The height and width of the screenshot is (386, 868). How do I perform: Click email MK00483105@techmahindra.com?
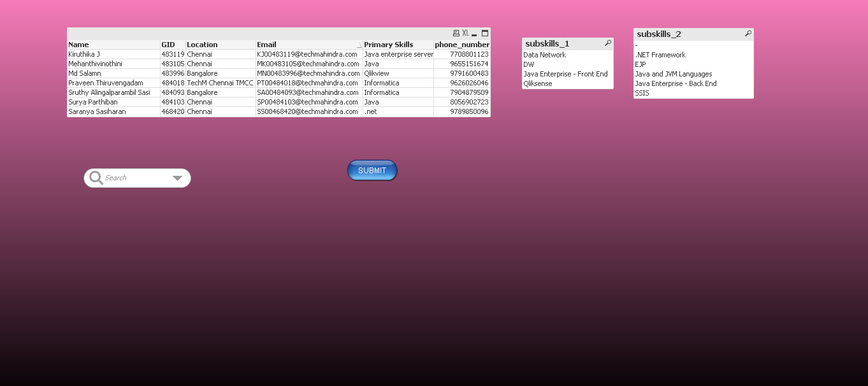[309, 64]
